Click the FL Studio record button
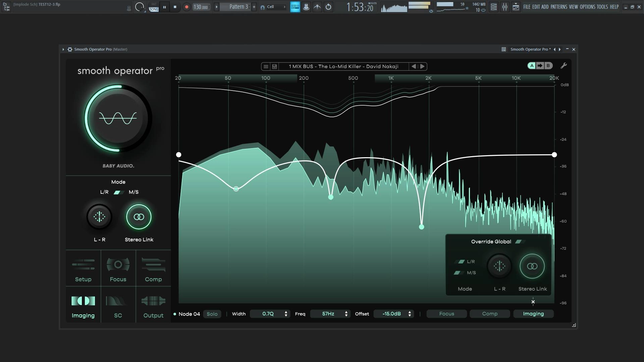 (186, 7)
